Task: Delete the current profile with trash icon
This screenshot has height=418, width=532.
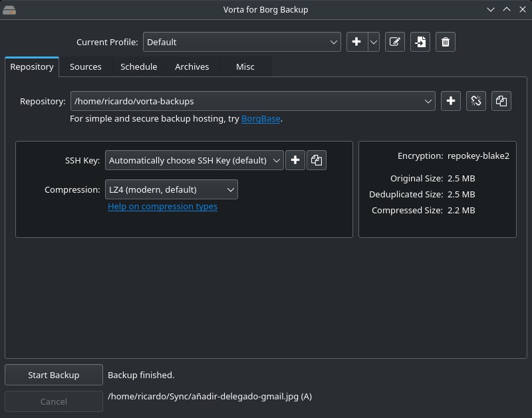Action: [446, 42]
